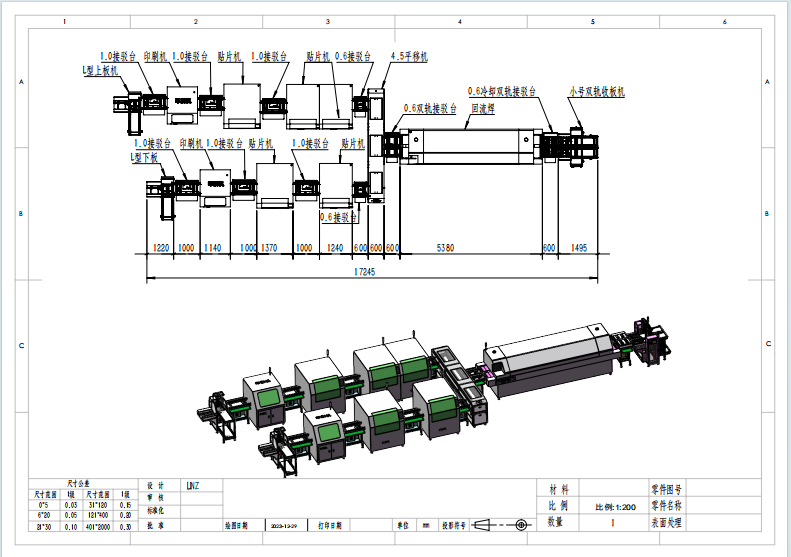
Task: Select the 零件图号 title block cell
Action: (x=666, y=490)
